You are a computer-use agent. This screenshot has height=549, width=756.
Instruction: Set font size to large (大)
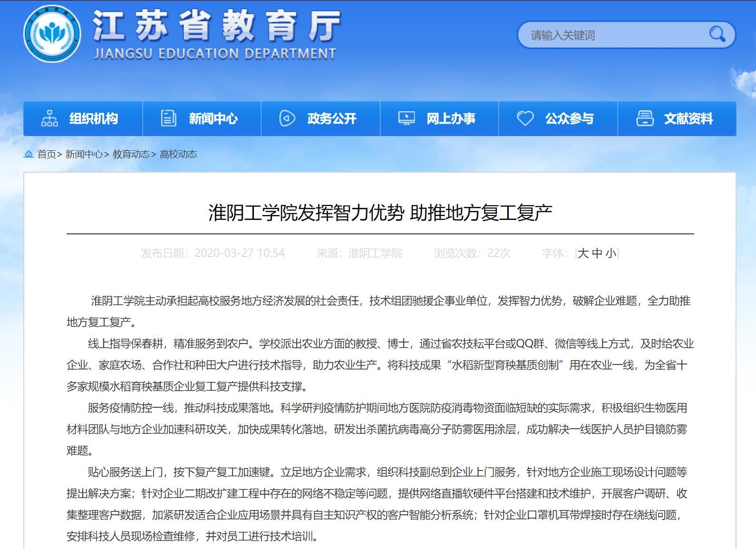pos(583,253)
